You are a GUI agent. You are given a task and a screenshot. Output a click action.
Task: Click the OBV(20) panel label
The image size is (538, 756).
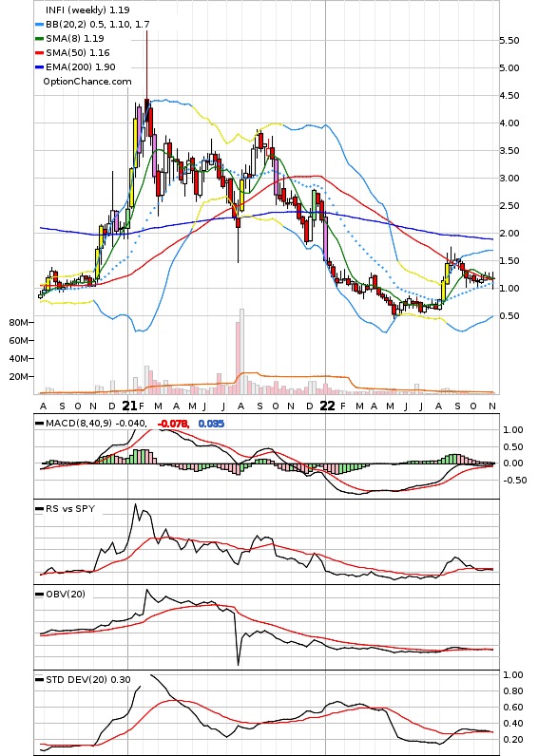coord(66,594)
